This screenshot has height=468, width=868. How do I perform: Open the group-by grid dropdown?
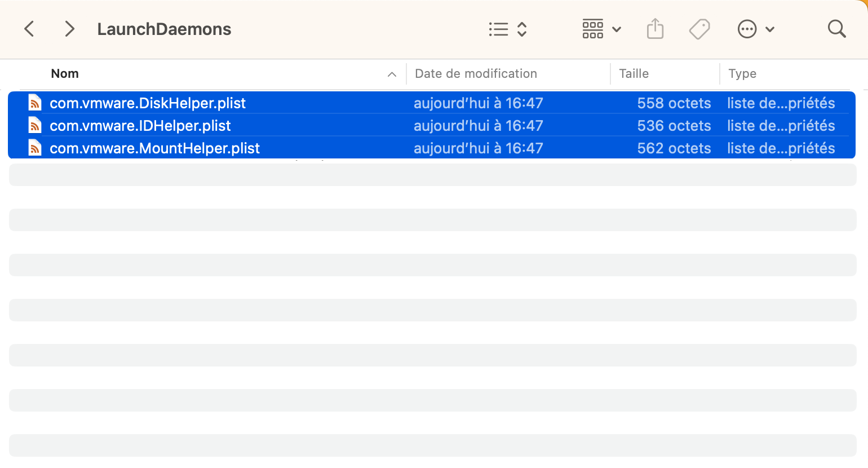[x=601, y=29]
